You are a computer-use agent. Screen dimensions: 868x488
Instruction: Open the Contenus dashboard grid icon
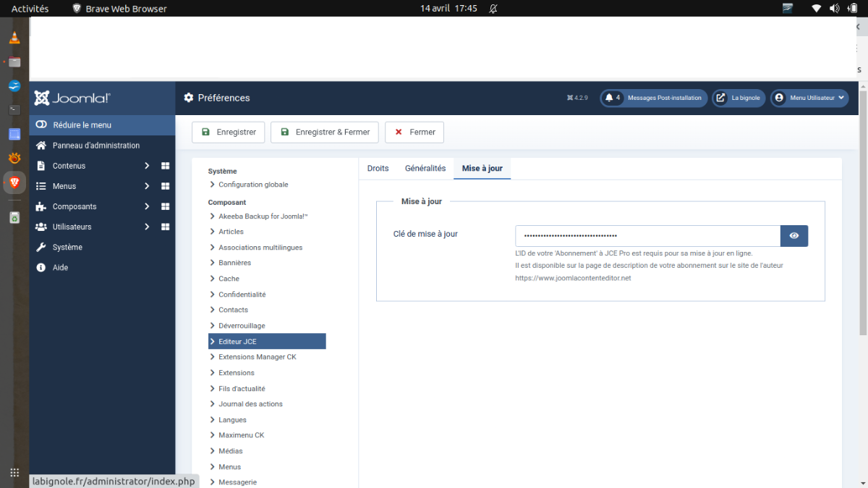click(165, 166)
